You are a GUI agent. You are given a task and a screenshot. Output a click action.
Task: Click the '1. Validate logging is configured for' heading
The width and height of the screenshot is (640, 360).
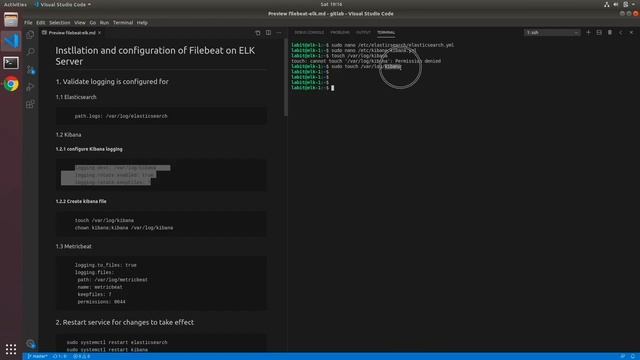pos(112,82)
